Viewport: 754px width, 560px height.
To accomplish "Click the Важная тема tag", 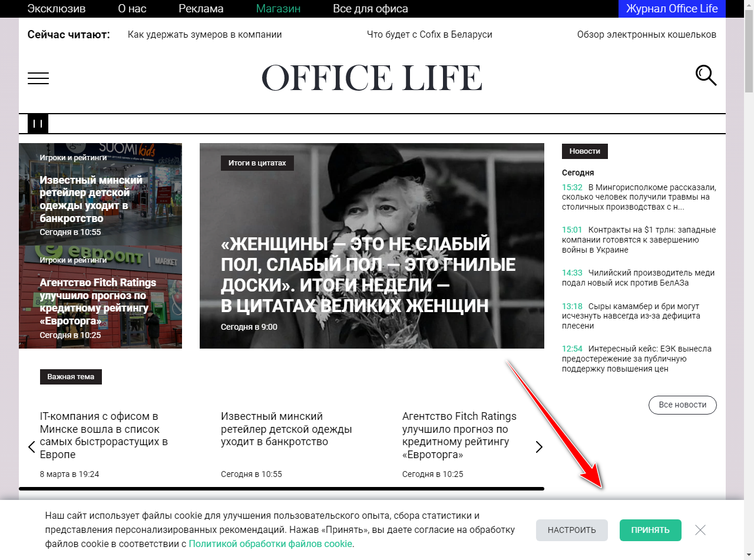I will pos(71,377).
